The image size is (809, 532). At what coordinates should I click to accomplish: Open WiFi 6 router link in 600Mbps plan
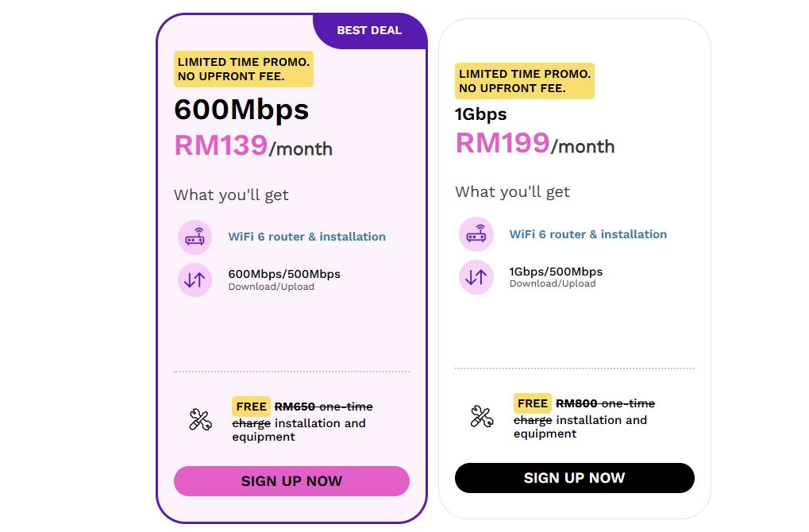click(306, 237)
